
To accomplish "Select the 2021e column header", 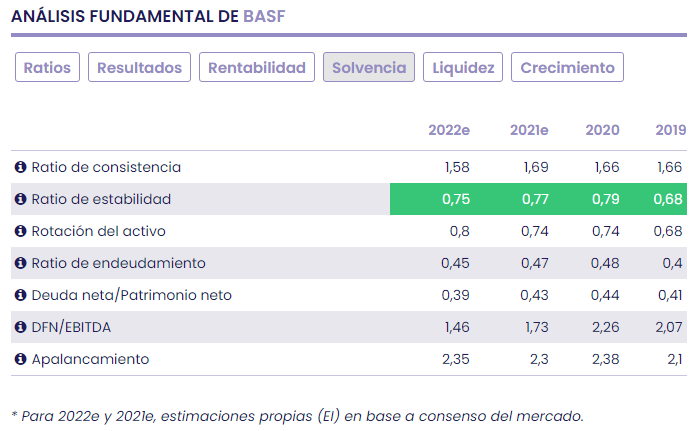I will click(x=529, y=130).
